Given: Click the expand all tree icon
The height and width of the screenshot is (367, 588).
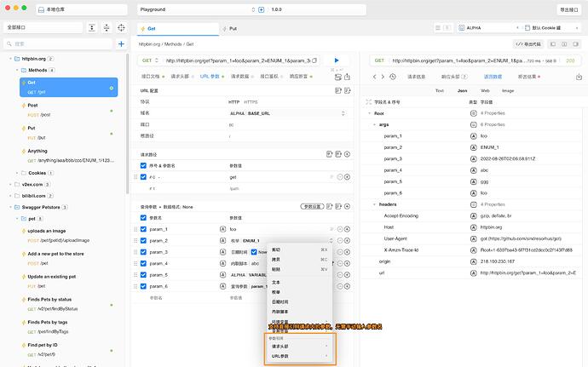Looking at the screenshot, I should click(x=89, y=27).
